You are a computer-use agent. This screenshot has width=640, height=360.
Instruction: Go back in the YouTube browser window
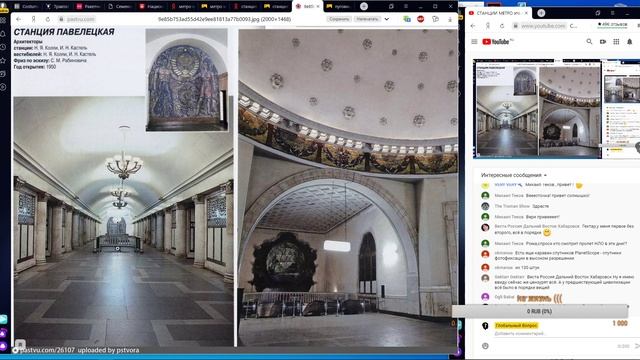click(473, 26)
